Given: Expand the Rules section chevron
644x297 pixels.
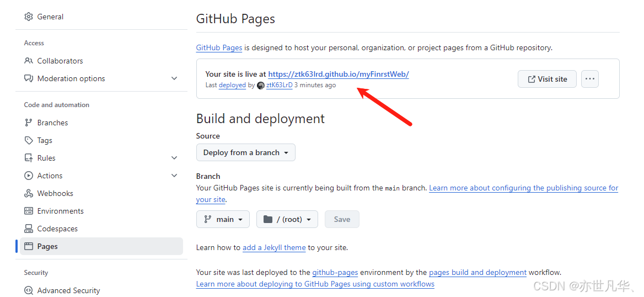Looking at the screenshot, I should click(174, 158).
